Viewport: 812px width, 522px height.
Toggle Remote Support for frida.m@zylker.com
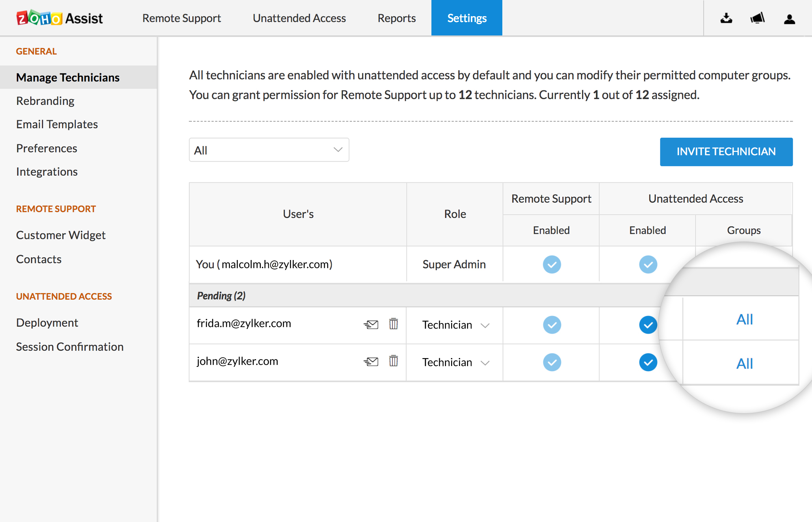552,325
